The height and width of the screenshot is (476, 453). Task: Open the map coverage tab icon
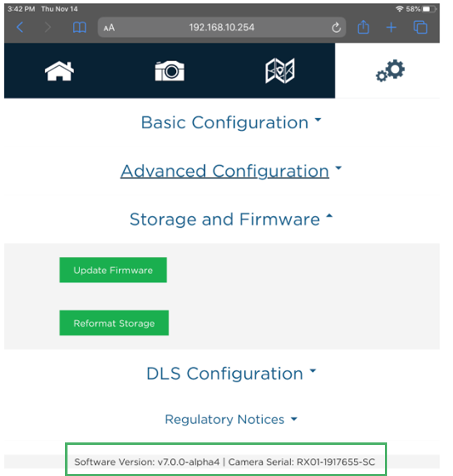point(280,71)
